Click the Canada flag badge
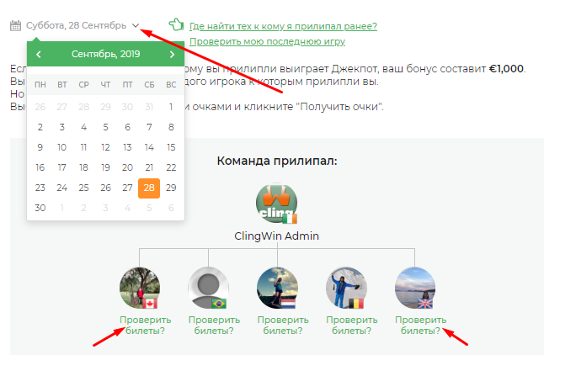 [150, 304]
